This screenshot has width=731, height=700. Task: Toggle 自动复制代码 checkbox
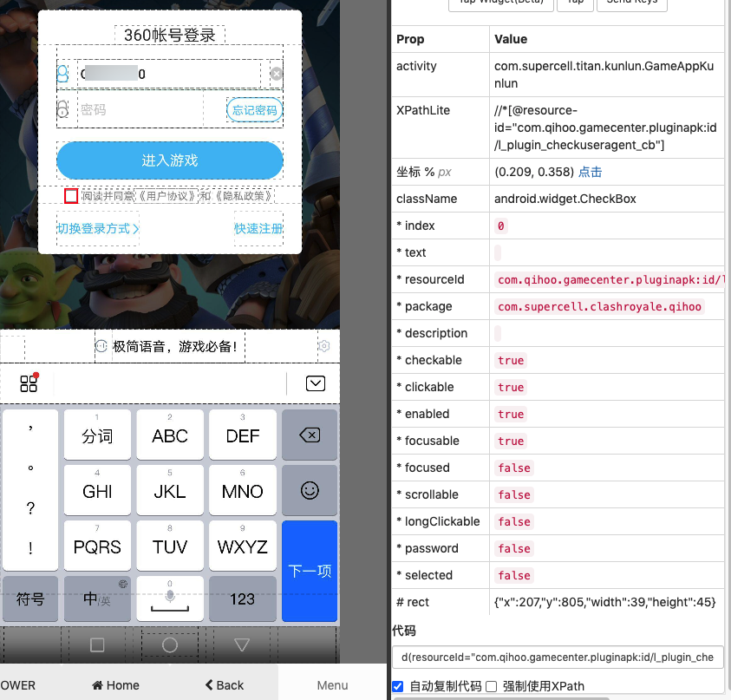pyautogui.click(x=398, y=686)
